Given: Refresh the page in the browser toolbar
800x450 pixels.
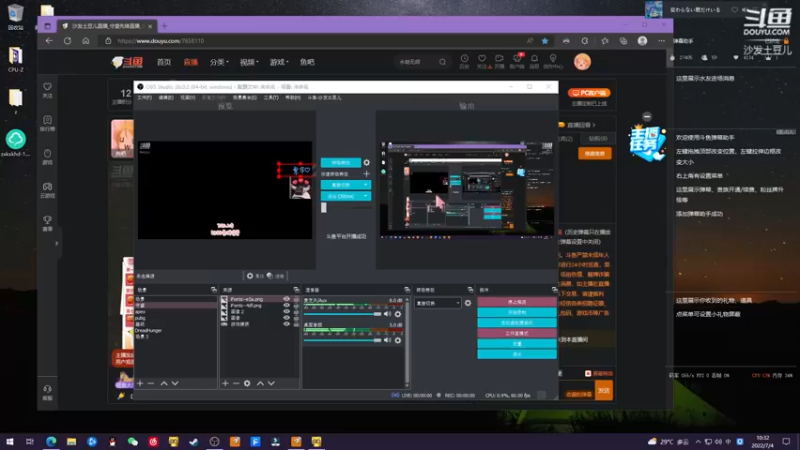Looking at the screenshot, I should pos(67,41).
